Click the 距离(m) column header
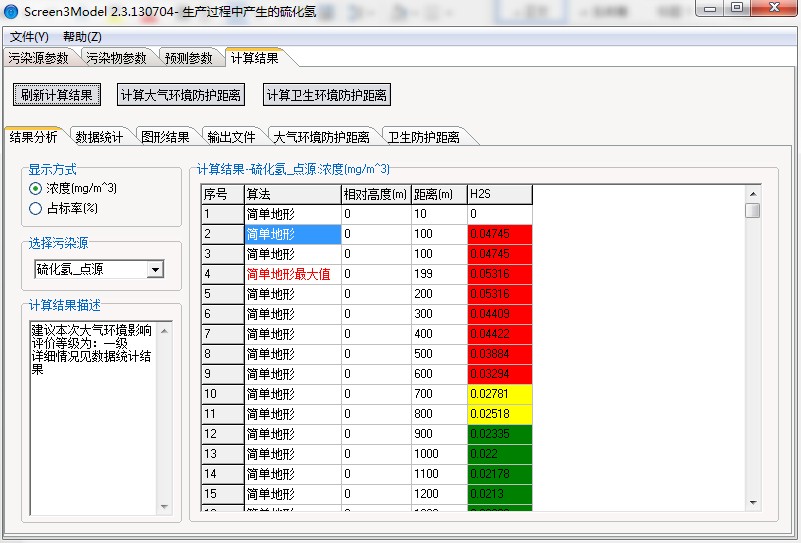This screenshot has height=543, width=801. click(439, 194)
